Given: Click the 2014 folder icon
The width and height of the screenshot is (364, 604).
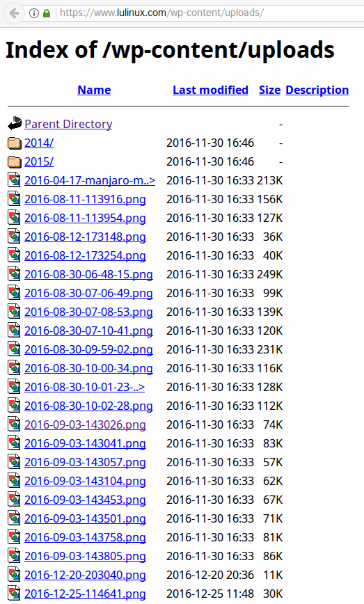Looking at the screenshot, I should click(15, 143).
